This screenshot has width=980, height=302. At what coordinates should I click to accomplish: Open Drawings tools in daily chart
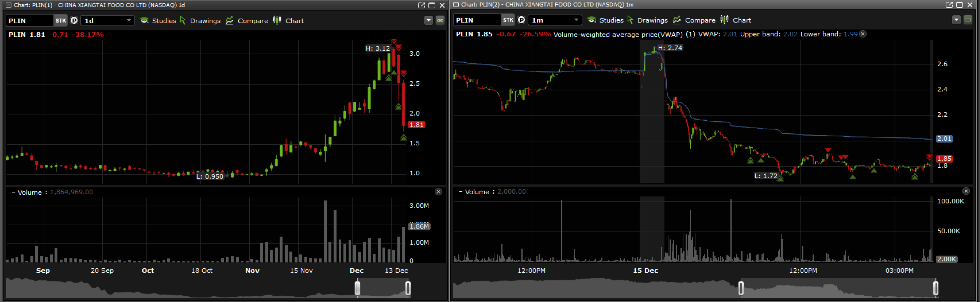[200, 21]
